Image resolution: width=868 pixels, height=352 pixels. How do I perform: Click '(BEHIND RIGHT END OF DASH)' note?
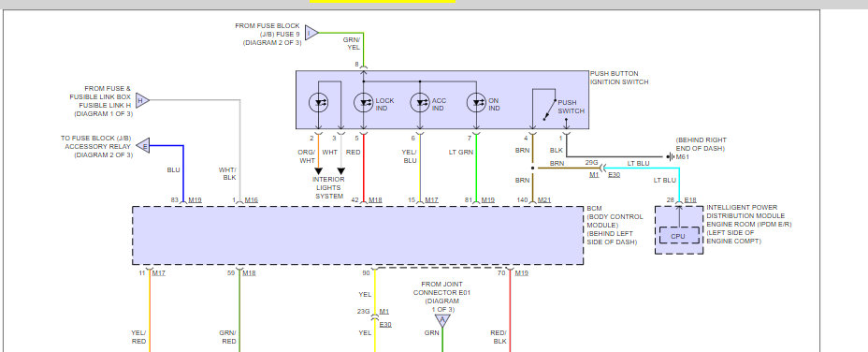[701, 144]
